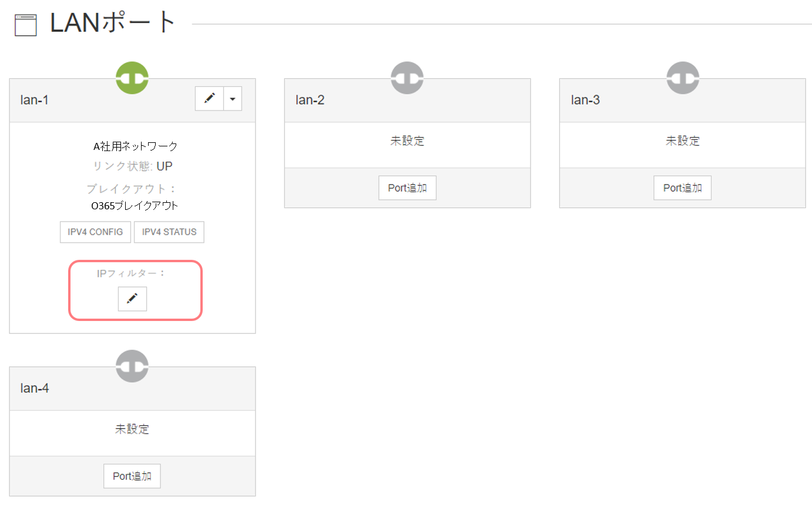View IPV4 STATUS for lan-1

click(169, 232)
